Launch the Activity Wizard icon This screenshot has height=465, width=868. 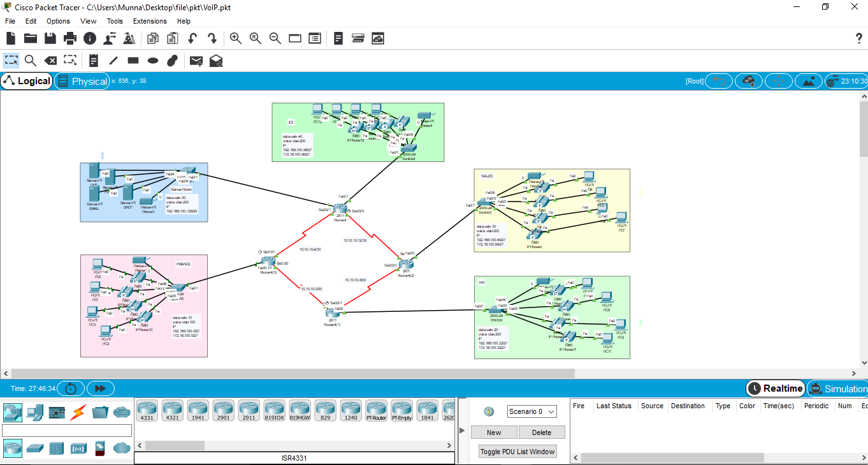click(110, 38)
